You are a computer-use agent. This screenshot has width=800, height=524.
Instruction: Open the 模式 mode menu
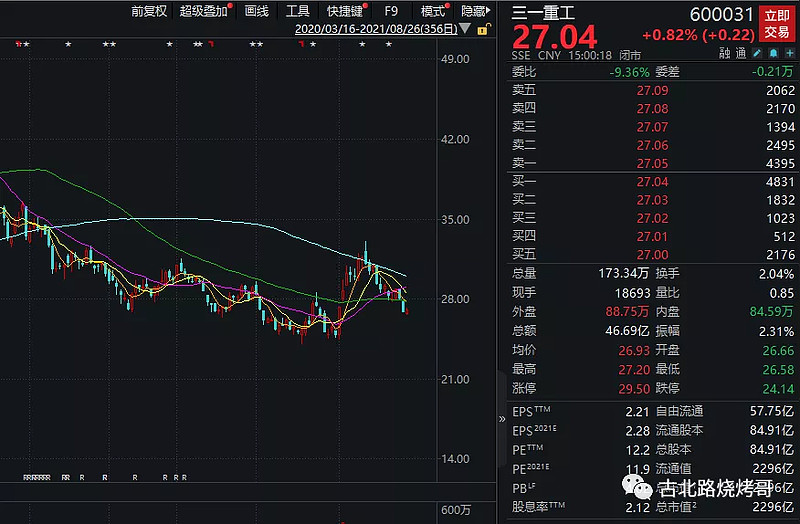coord(433,11)
